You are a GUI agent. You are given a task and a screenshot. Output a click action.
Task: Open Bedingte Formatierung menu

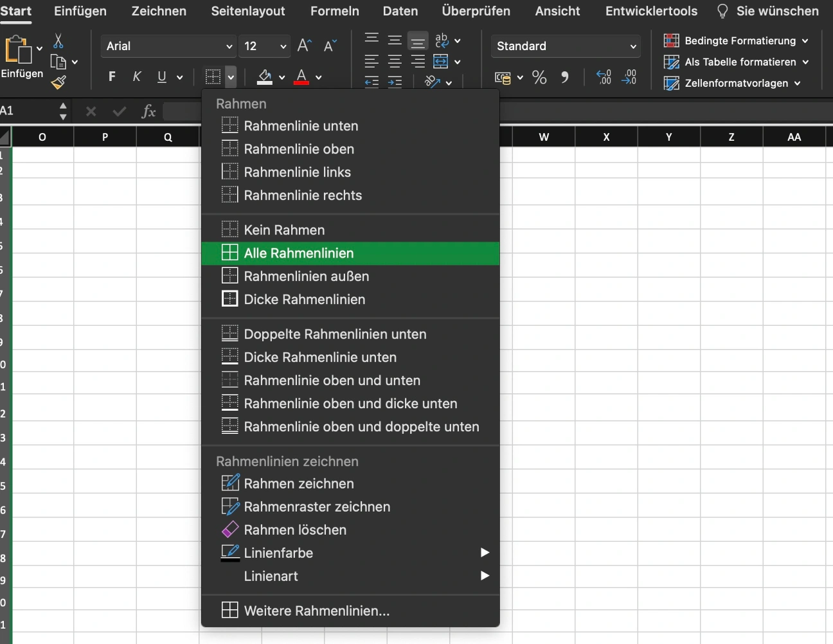pos(736,40)
